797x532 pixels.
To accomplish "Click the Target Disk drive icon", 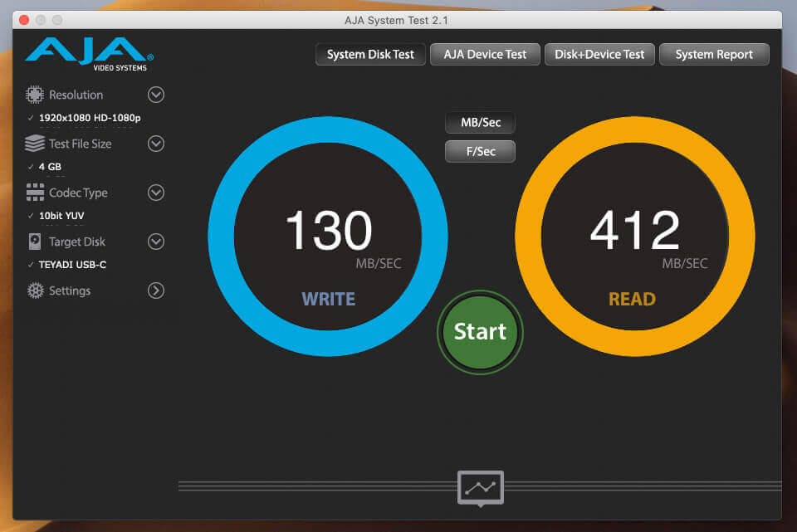I will pyautogui.click(x=35, y=242).
